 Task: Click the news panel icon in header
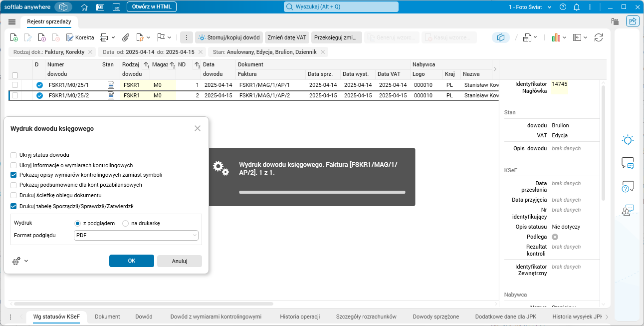click(x=100, y=7)
